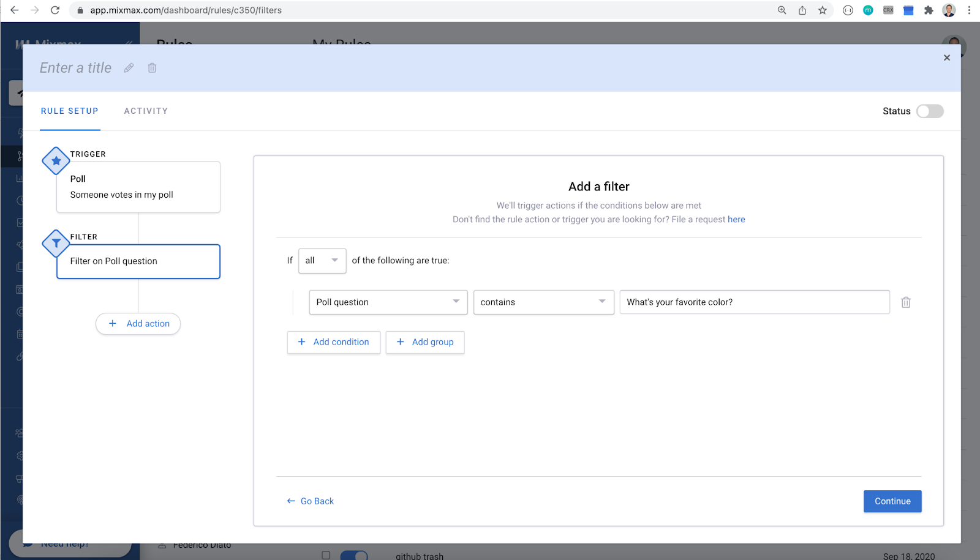Delete the Poll question condition row

tap(906, 302)
